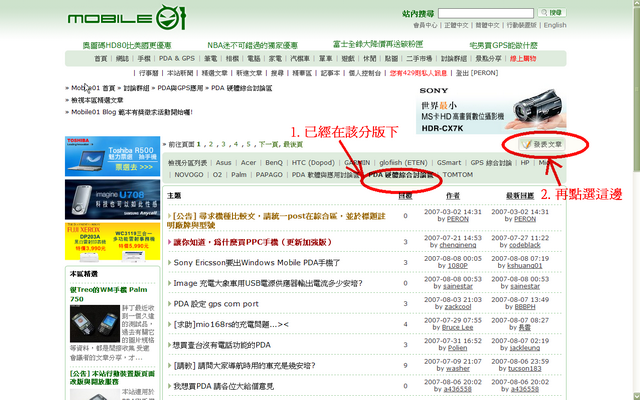
Task: Click 最後頁 last page link
Action: pyautogui.click(x=293, y=144)
